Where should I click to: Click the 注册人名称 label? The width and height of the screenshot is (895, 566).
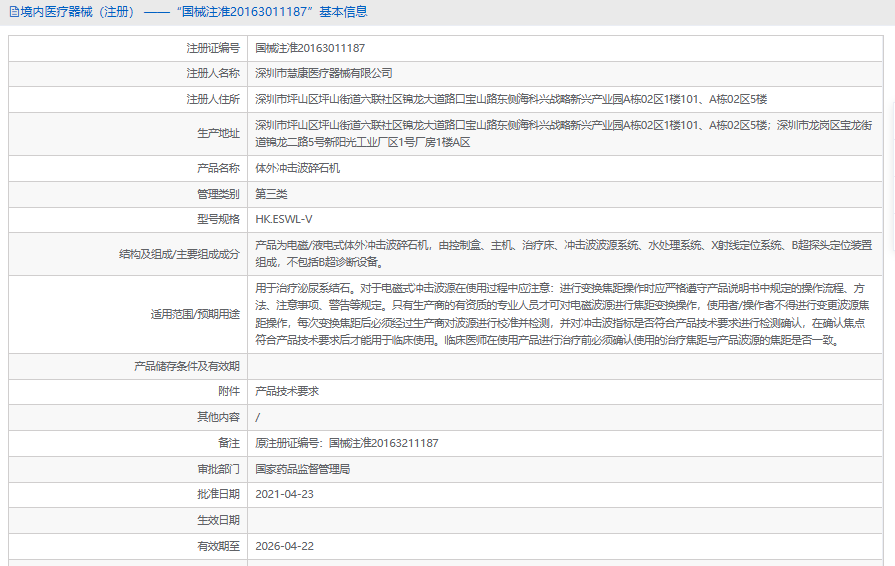pos(213,74)
